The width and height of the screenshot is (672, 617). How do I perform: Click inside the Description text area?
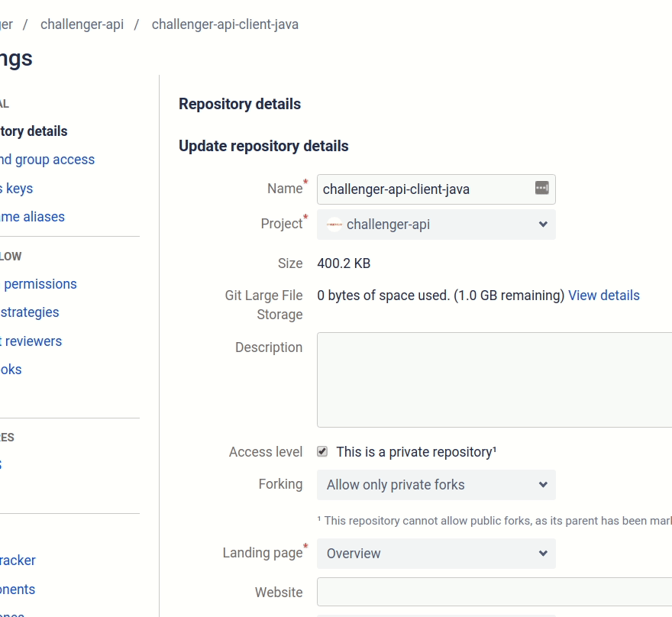coord(494,380)
